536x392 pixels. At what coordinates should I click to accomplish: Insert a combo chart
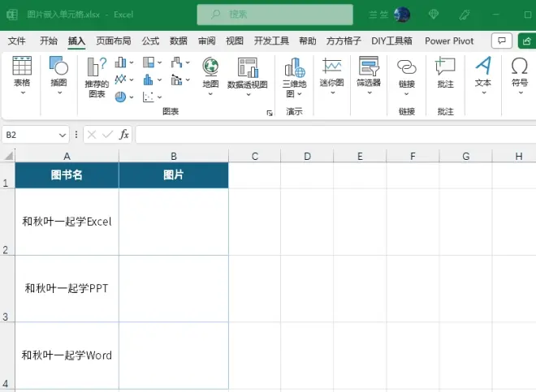point(176,80)
